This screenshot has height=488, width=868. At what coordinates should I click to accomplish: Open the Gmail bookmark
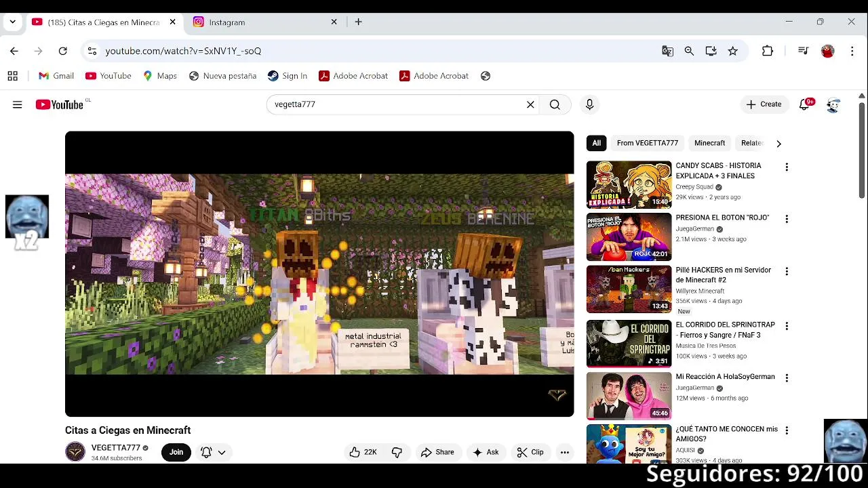coord(56,76)
